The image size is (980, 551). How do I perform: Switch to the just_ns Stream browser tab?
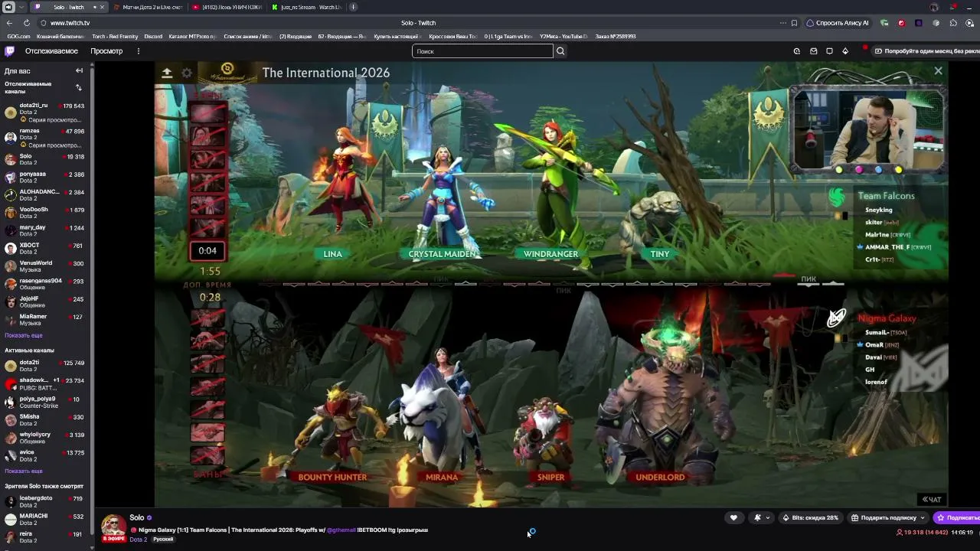pos(306,7)
